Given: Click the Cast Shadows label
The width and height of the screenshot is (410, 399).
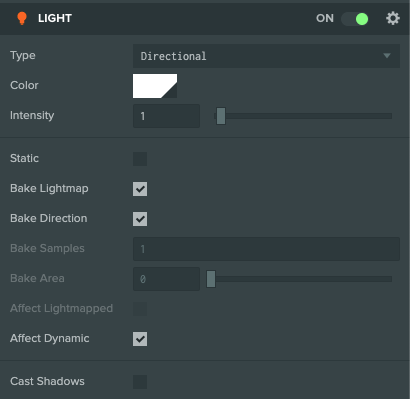Looking at the screenshot, I should tap(47, 381).
